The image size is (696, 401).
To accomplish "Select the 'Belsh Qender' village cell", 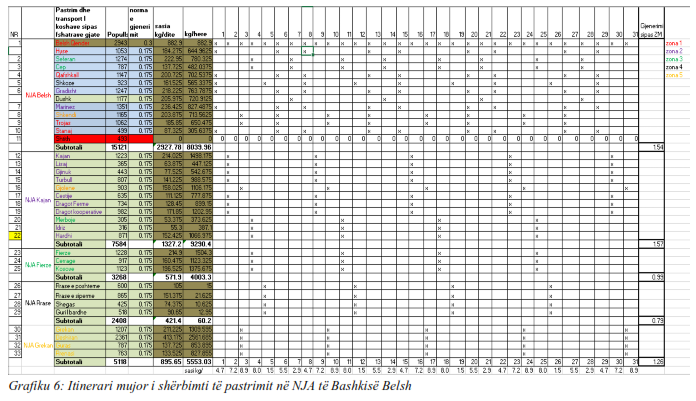I will [75, 43].
